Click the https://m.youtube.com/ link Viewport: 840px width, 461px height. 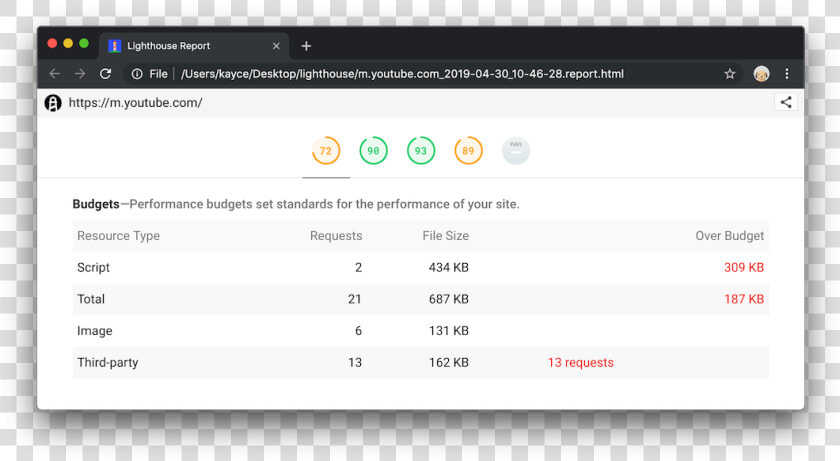[136, 103]
